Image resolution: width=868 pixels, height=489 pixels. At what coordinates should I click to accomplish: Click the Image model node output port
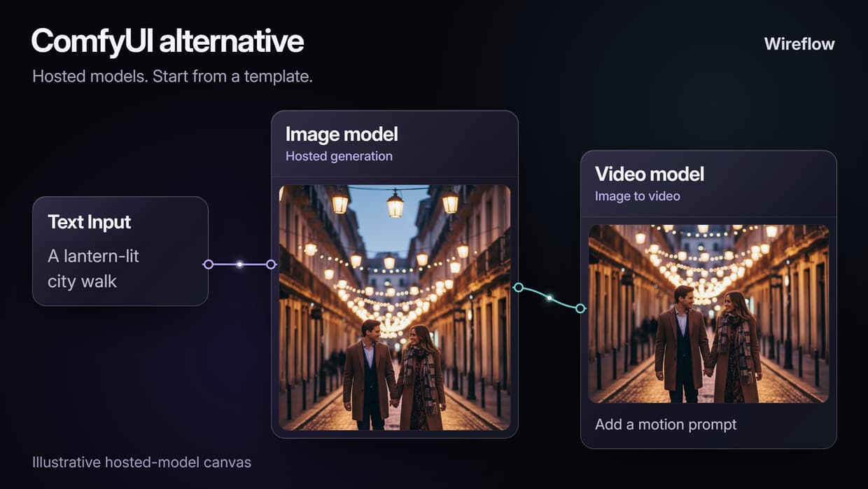[x=518, y=287]
